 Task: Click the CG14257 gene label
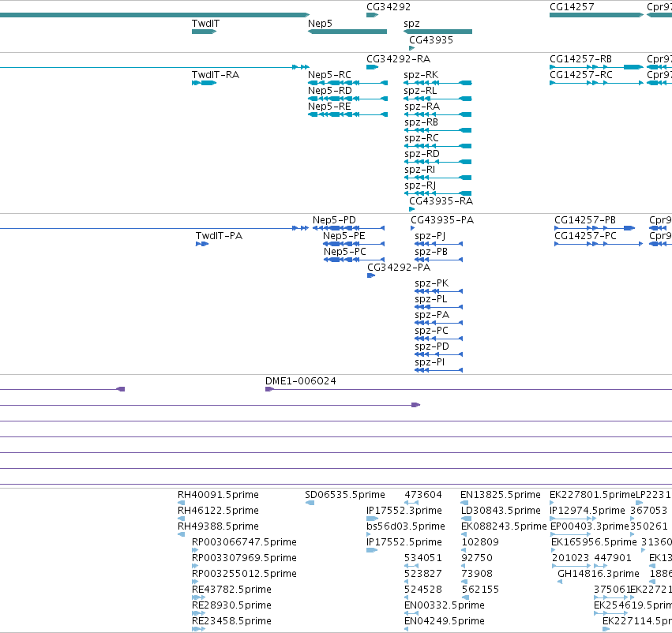point(572,7)
